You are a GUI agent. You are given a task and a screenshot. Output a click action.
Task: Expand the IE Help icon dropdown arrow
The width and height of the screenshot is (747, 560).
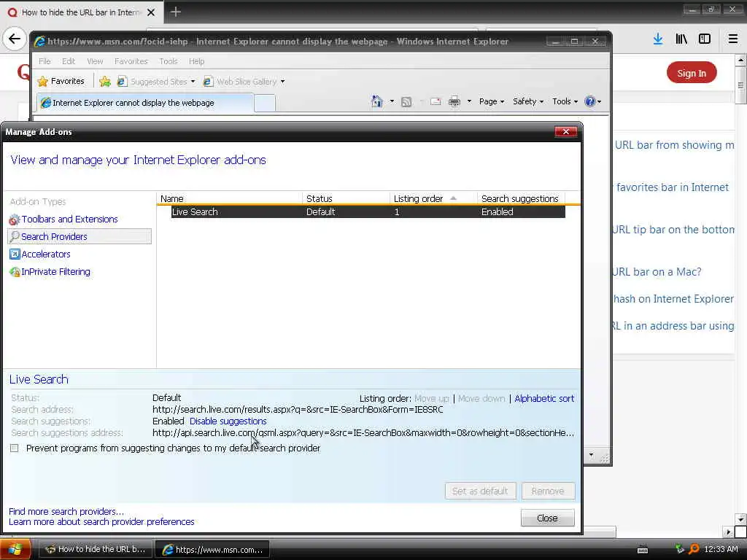600,101
